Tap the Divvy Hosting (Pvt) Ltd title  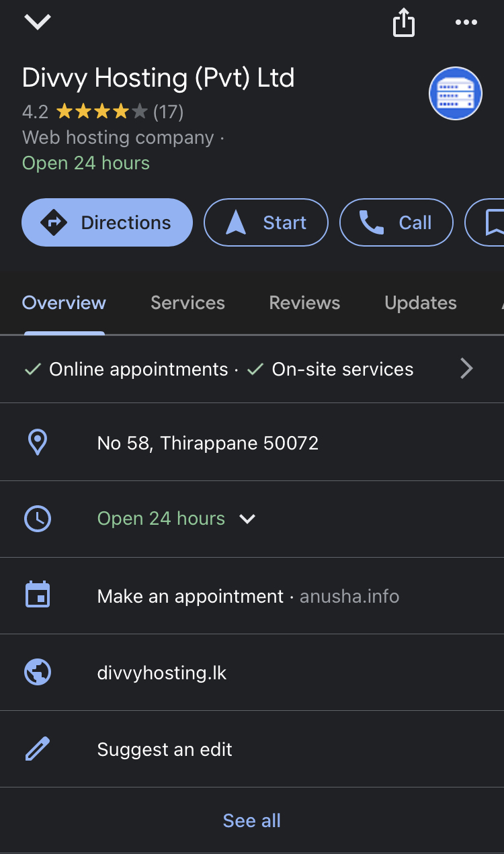(x=159, y=78)
